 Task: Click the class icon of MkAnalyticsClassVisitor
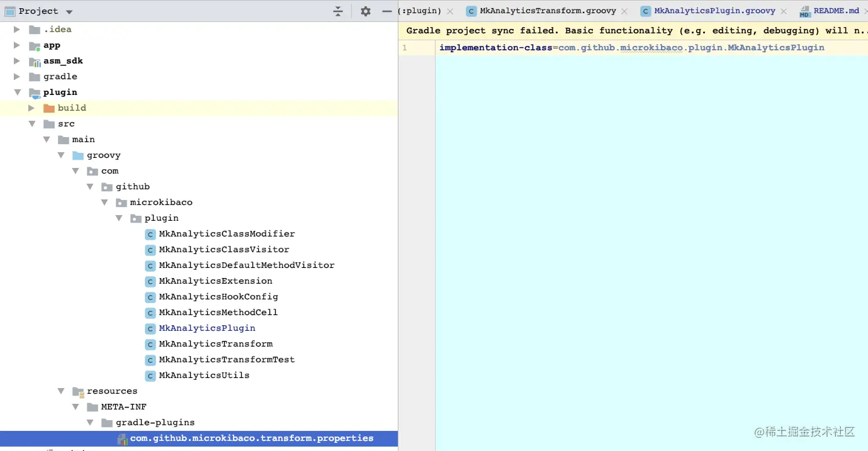click(150, 250)
